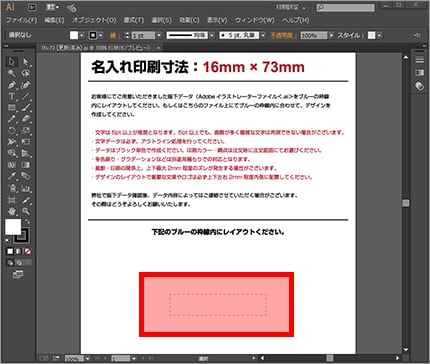The image size is (430, 364).
Task: Select the Zoom tool
Action: 26,211
